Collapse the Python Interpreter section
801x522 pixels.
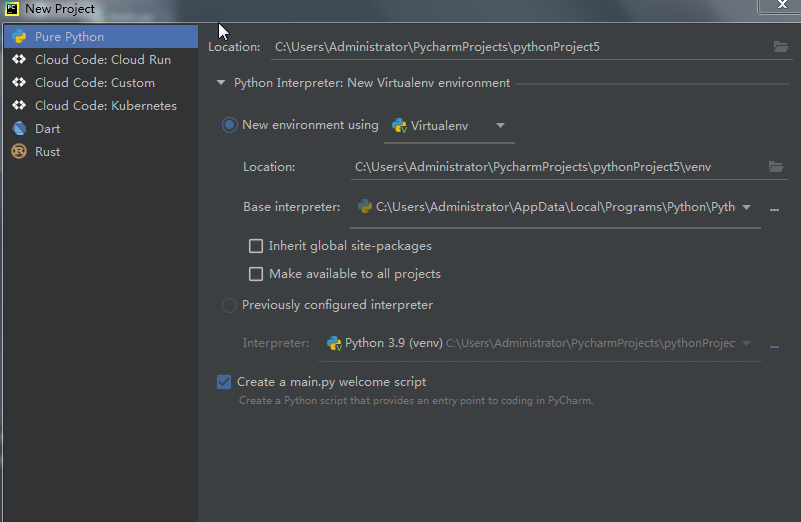[x=221, y=83]
